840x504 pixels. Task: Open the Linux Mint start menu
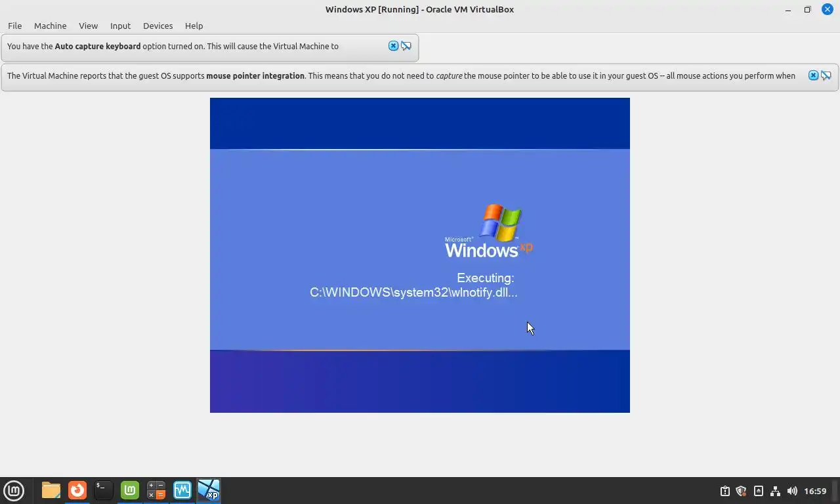point(14,490)
